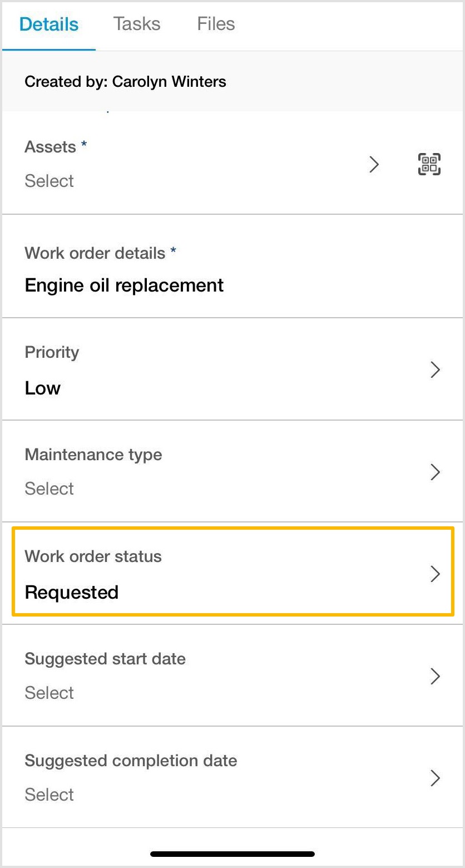Open the Assets chevron arrow
The height and width of the screenshot is (868, 465).
click(x=374, y=165)
